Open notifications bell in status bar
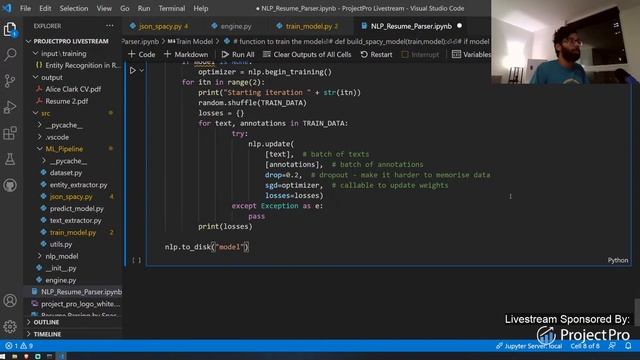The height and width of the screenshot is (360, 640). click(x=628, y=346)
